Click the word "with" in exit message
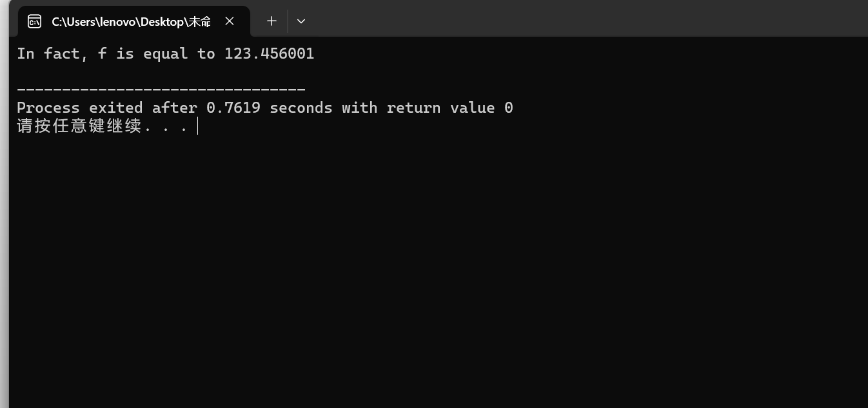The height and width of the screenshot is (408, 868). click(360, 108)
